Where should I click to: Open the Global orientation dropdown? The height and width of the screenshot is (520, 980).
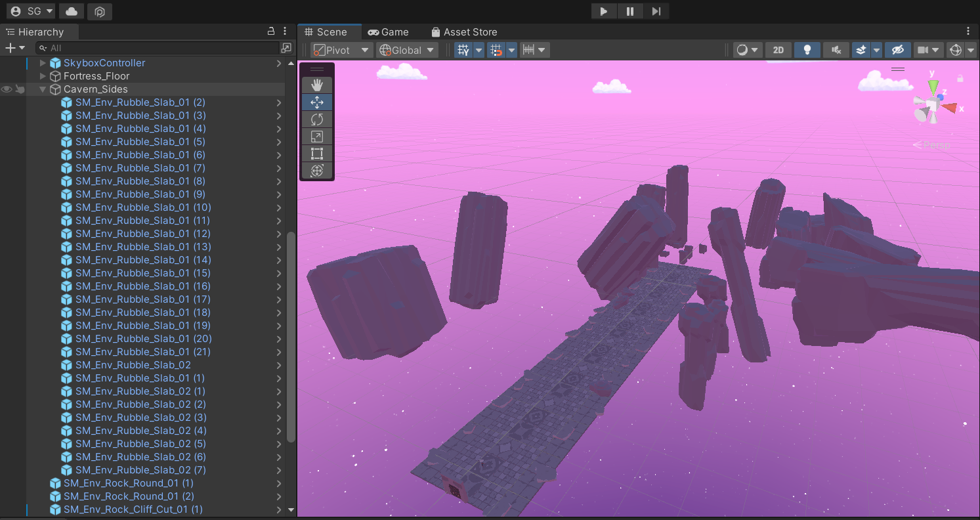(x=406, y=49)
